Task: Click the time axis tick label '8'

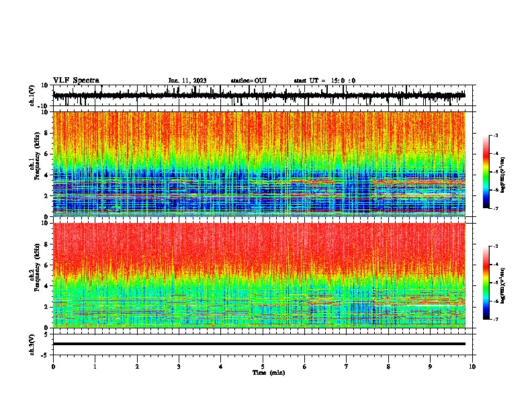Action: tap(388, 367)
